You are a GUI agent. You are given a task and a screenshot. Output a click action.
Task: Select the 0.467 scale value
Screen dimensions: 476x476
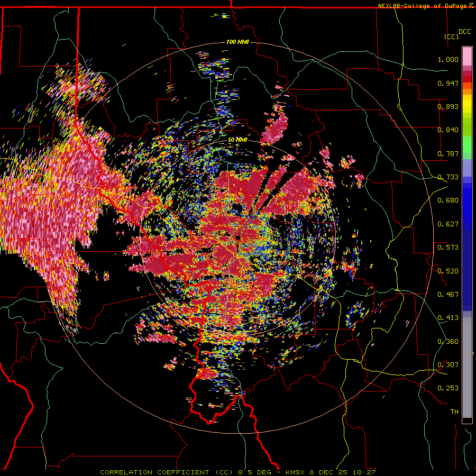click(x=448, y=295)
